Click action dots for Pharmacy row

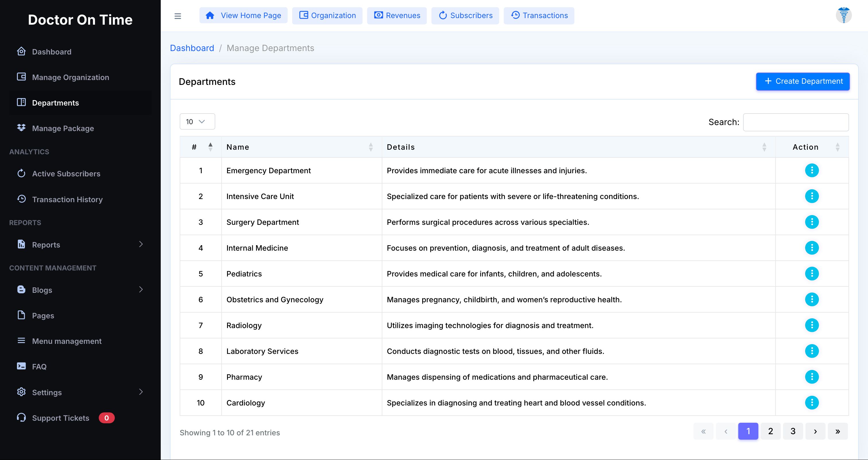click(x=811, y=377)
